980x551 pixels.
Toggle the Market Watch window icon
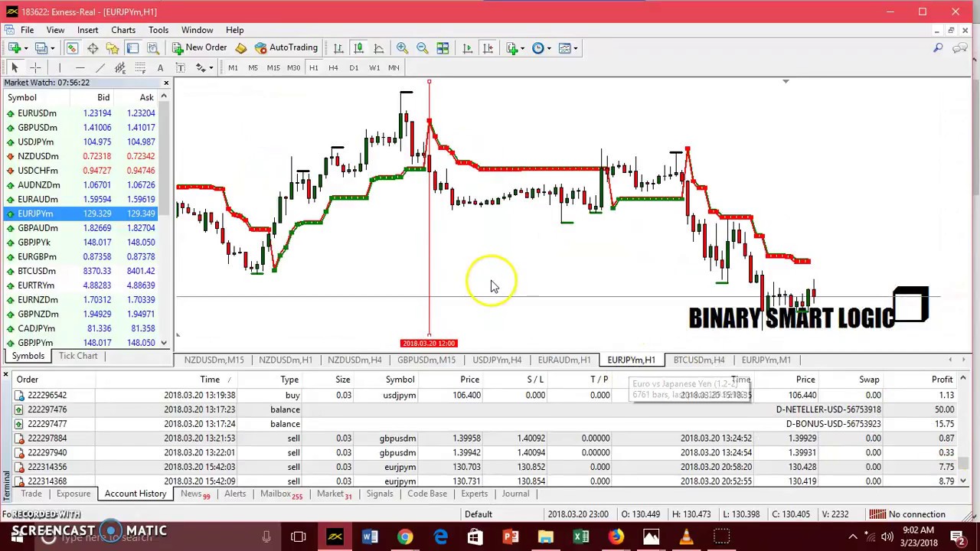(72, 48)
